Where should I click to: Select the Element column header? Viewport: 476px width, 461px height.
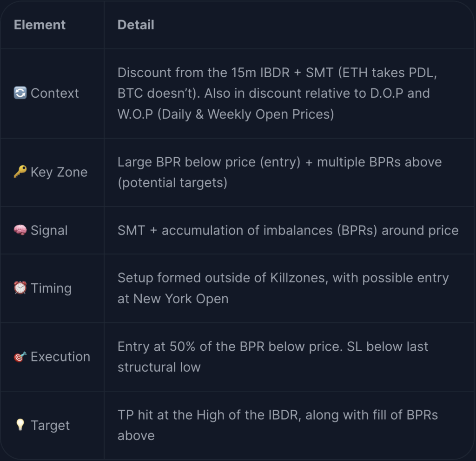tap(40, 25)
